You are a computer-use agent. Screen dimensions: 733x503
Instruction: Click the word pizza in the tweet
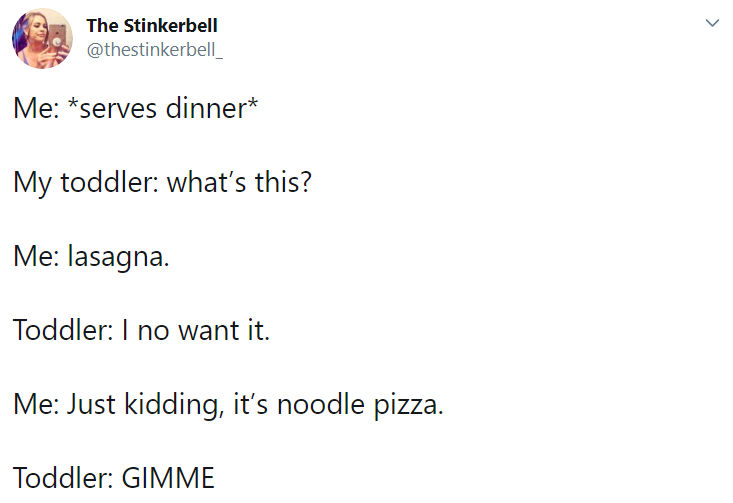(x=406, y=405)
